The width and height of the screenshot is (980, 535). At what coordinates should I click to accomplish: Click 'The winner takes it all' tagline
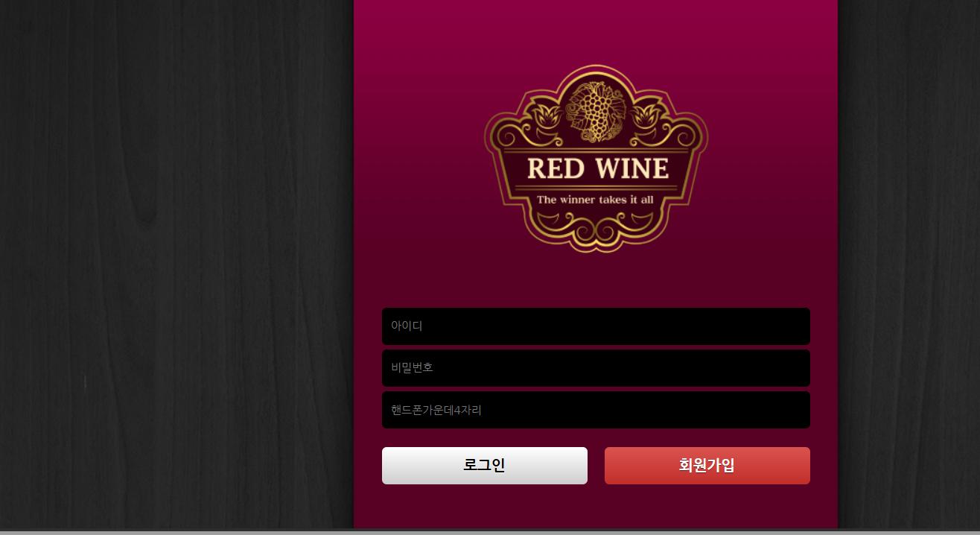tap(595, 200)
